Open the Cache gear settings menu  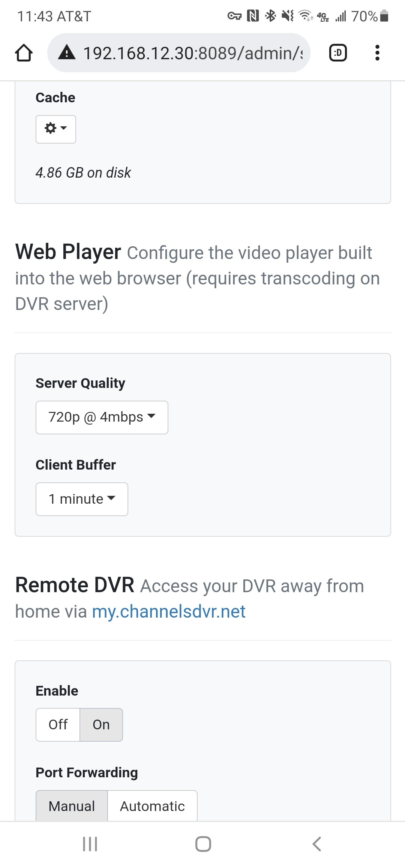tap(55, 129)
